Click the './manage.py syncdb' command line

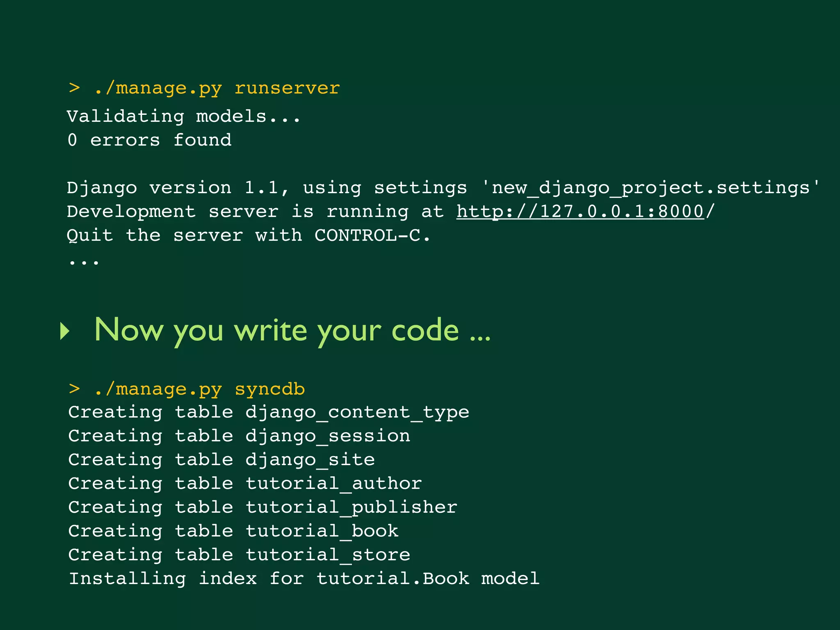point(187,389)
